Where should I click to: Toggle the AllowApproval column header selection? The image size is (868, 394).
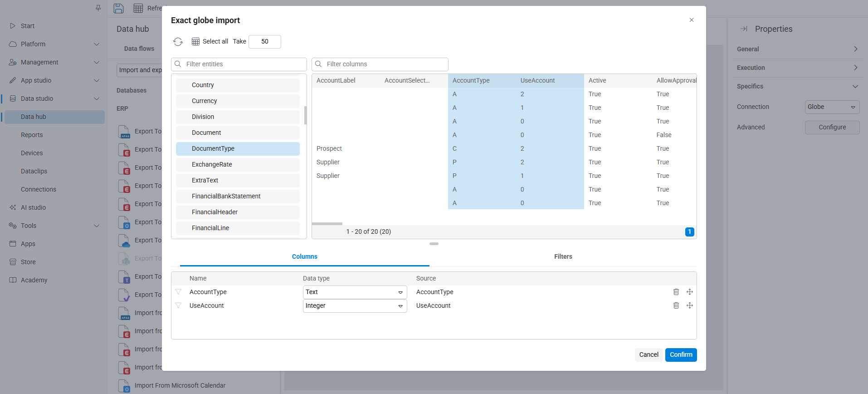[x=676, y=80]
